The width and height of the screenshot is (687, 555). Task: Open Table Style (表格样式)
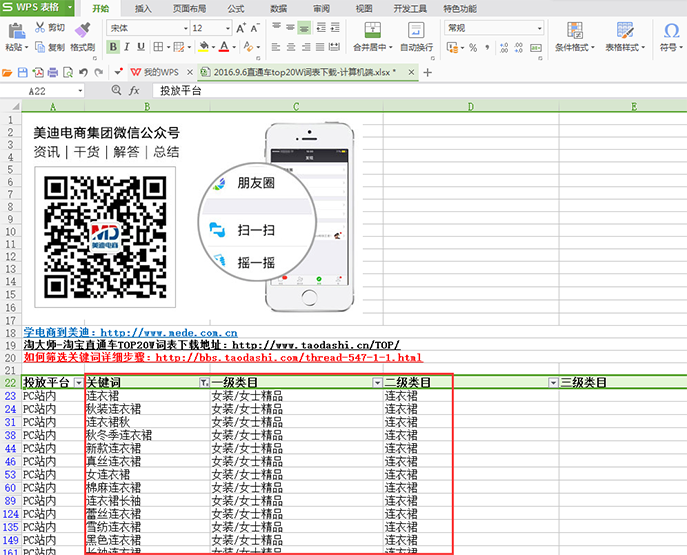[x=625, y=37]
